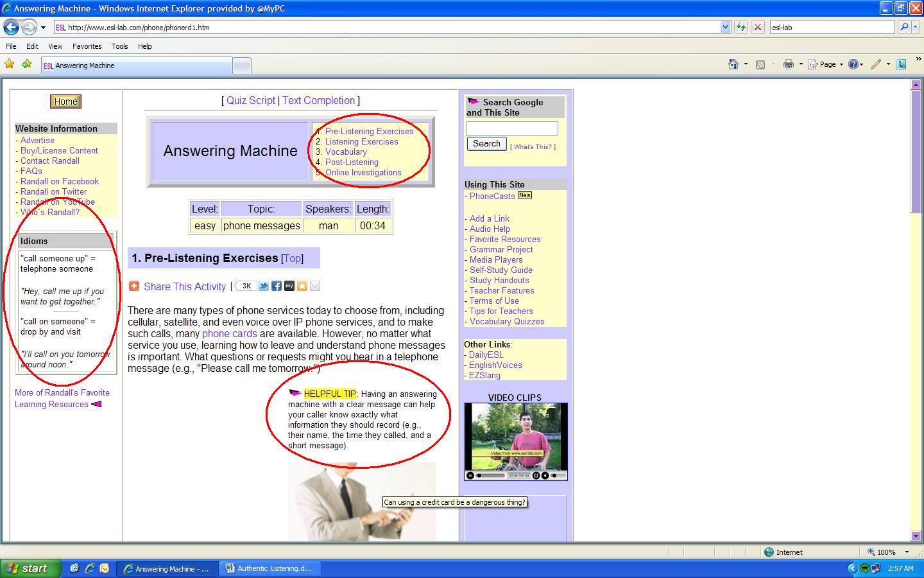Open the PhoneCasts link
The width and height of the screenshot is (924, 578).
click(492, 196)
